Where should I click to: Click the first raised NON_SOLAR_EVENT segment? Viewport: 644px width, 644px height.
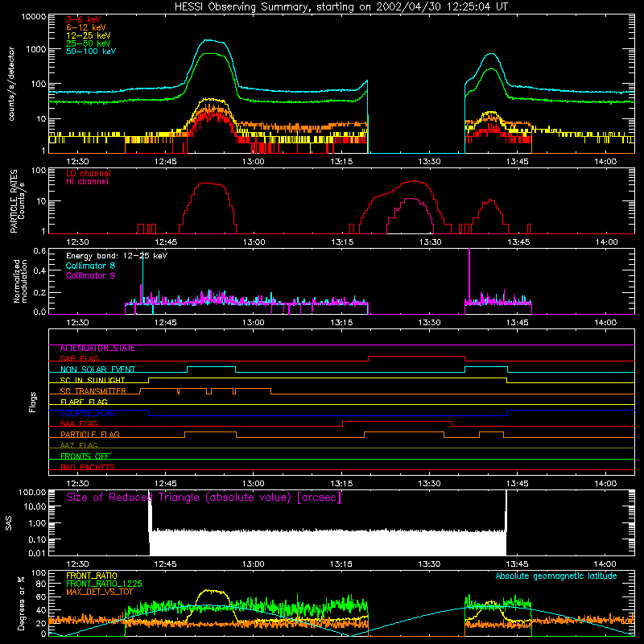211,367
